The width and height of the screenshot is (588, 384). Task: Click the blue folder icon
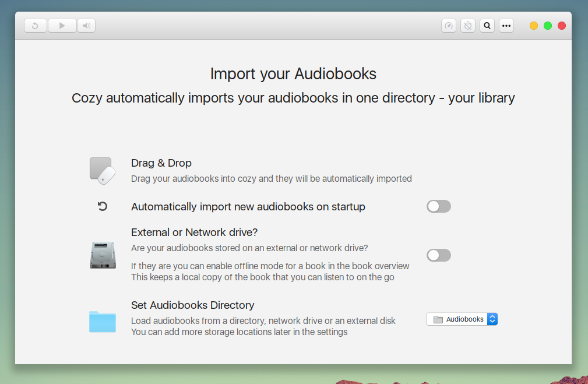[103, 322]
